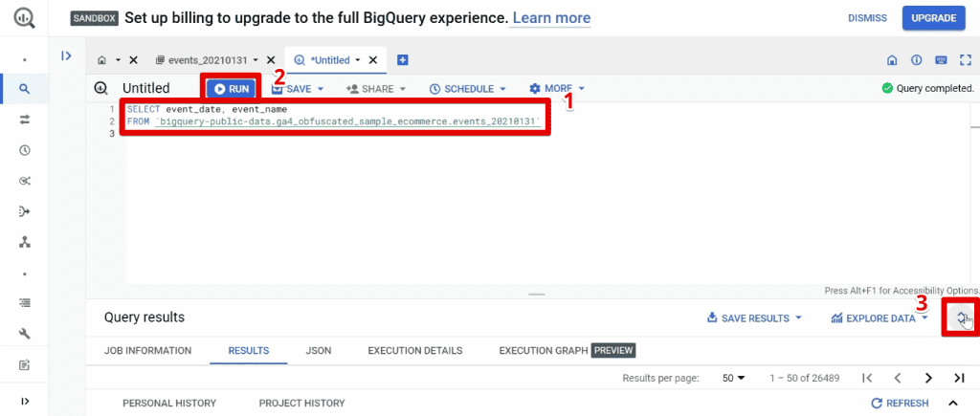Image resolution: width=980 pixels, height=416 pixels.
Task: Change results per page from 50
Action: coord(734,378)
